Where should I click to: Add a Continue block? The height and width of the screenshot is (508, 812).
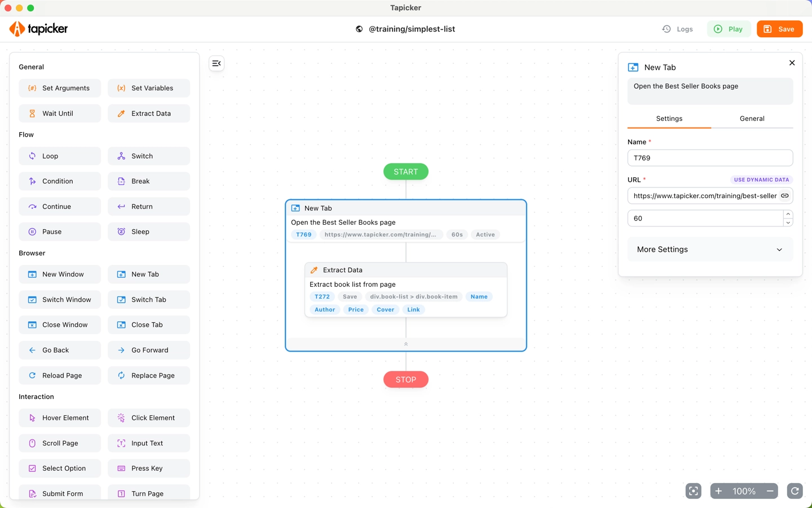click(x=60, y=207)
